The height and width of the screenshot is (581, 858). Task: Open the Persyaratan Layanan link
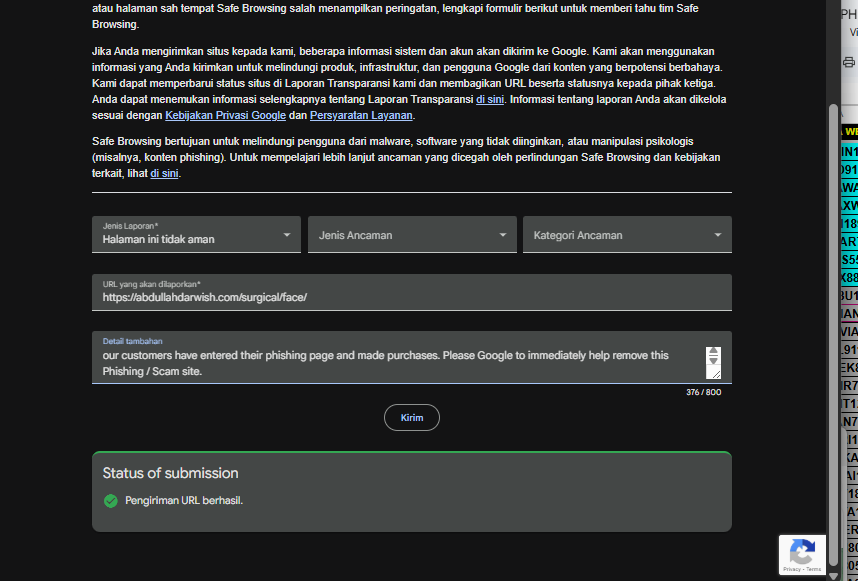[x=361, y=115]
